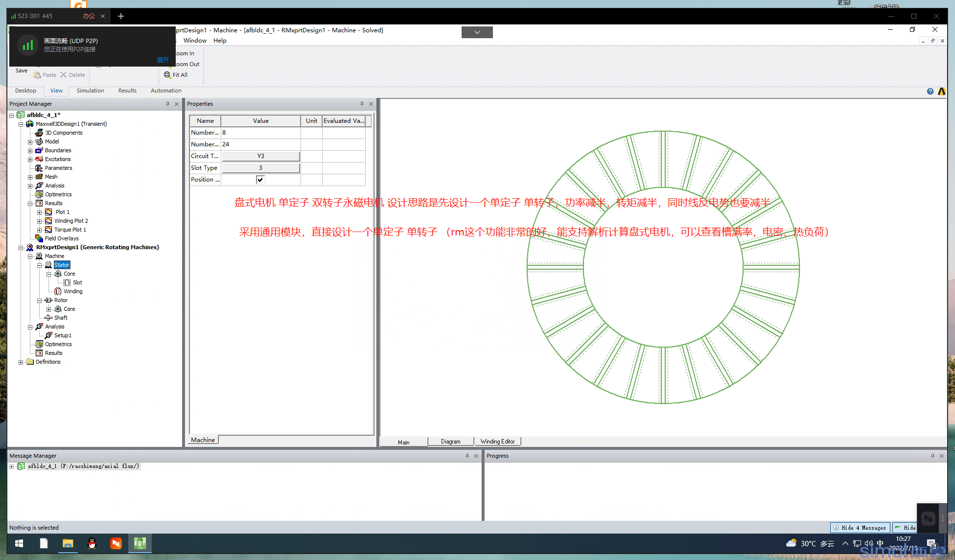This screenshot has width=955, height=560.
Task: Close the Project Manager panel
Action: click(177, 104)
